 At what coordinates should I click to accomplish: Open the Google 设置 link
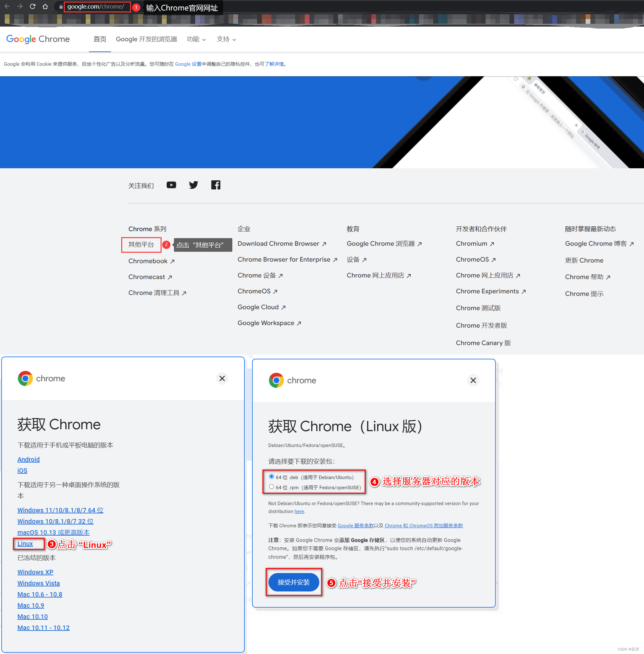coord(188,64)
